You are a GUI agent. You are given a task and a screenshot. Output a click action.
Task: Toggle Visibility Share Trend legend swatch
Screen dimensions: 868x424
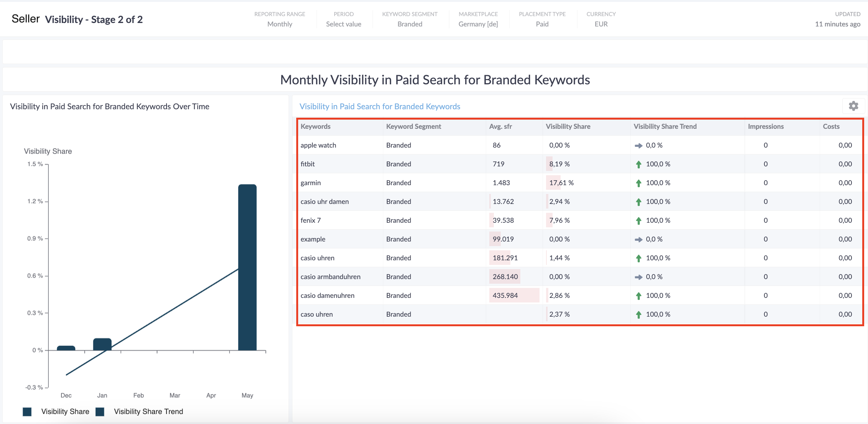point(100,412)
